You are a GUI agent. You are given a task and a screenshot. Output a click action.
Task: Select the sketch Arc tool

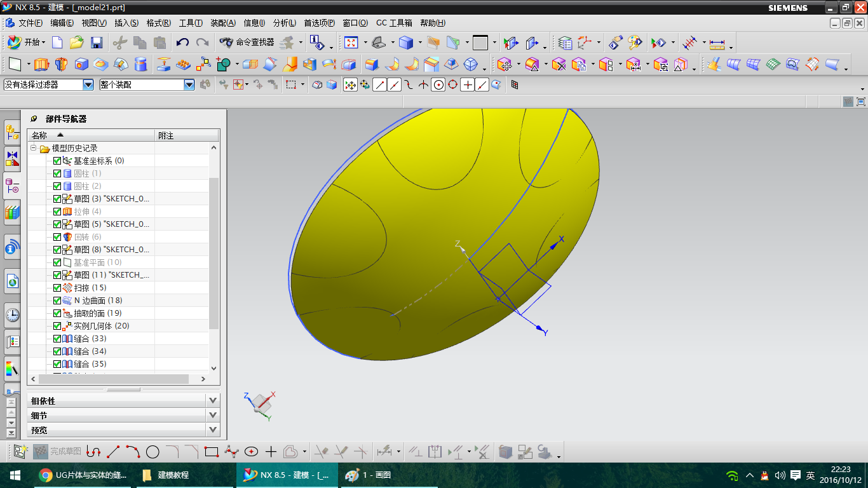(x=133, y=452)
